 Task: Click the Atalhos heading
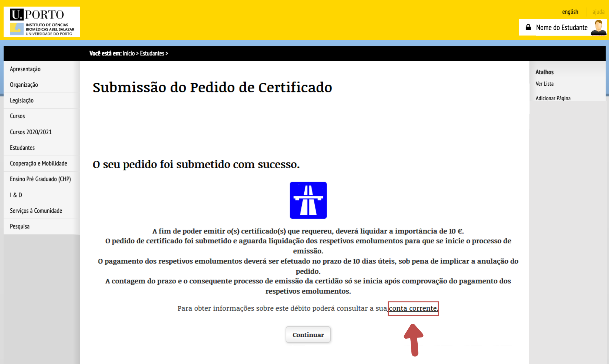[544, 72]
